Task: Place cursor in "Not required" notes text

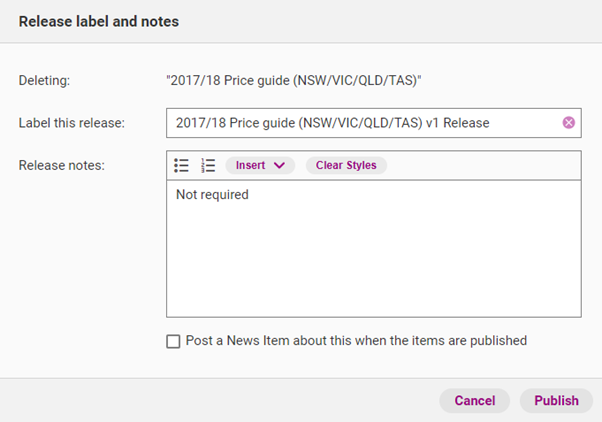Action: pos(212,195)
